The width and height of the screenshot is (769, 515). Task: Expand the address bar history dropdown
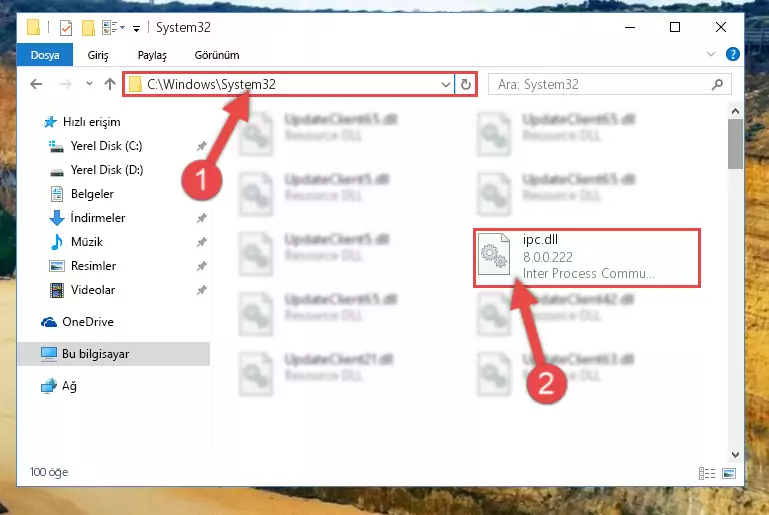click(x=445, y=84)
